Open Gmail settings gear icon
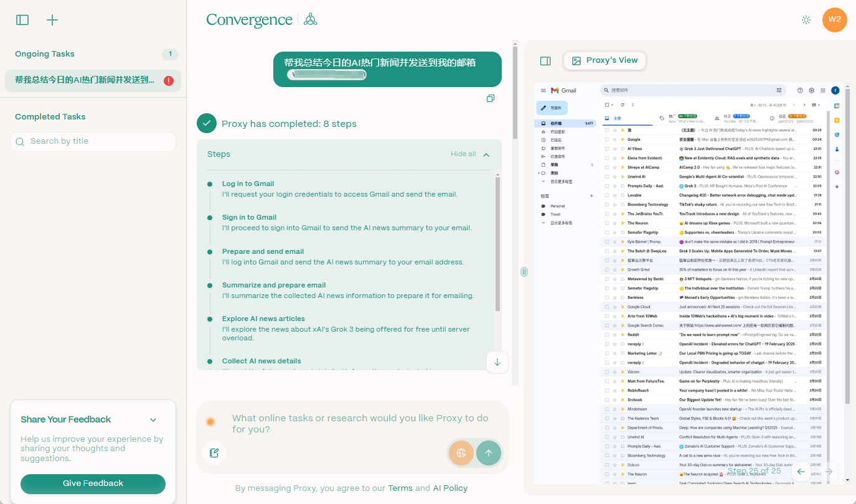Screen dimensions: 856x504 coord(812,90)
